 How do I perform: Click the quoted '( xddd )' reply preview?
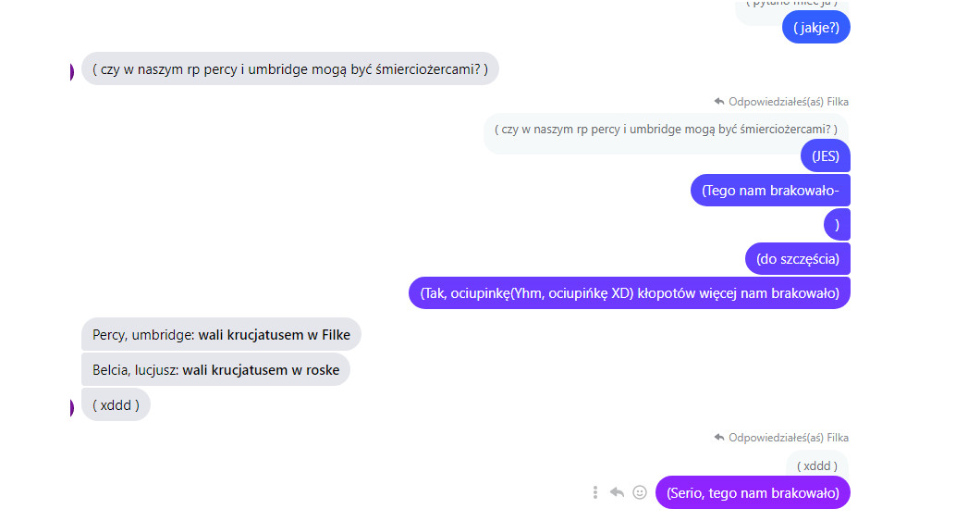click(x=817, y=465)
